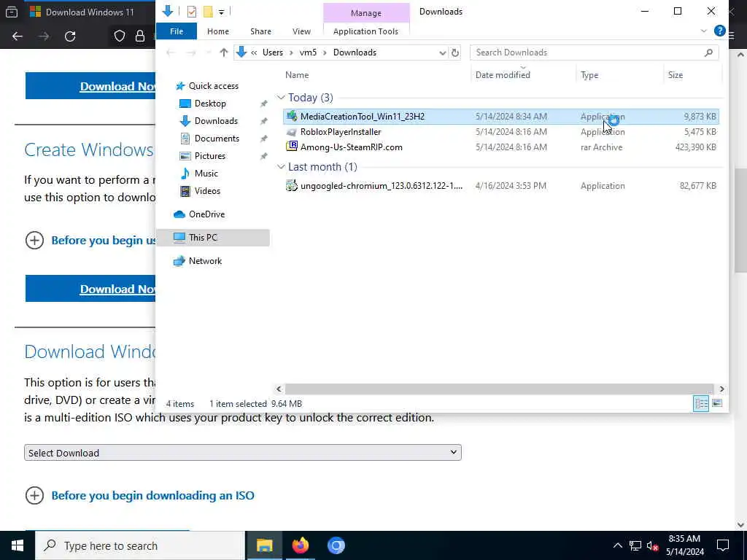The width and height of the screenshot is (747, 560).
Task: Sort by the Name column header
Action: 297,75
